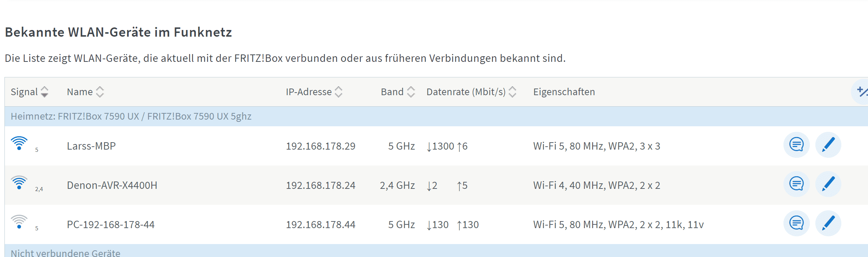Click the plus/minus column settings icon
This screenshot has width=868, height=257.
[862, 91]
